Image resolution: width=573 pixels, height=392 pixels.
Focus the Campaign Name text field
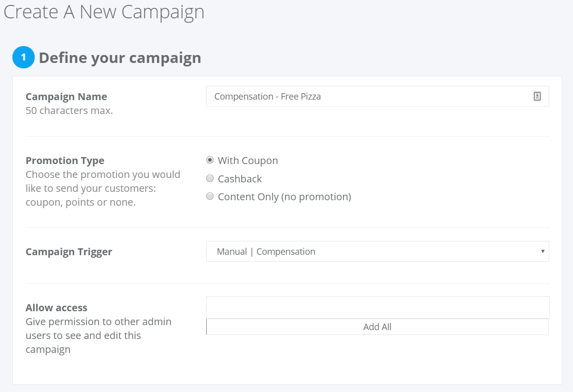[378, 97]
